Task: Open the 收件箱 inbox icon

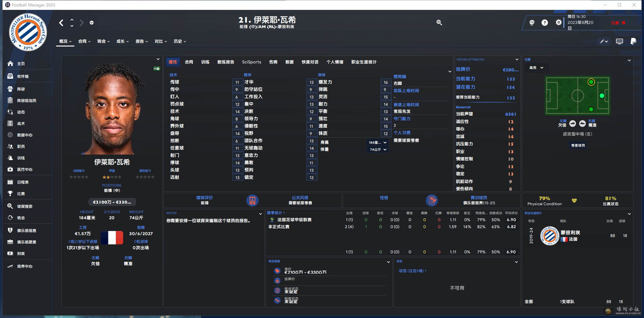Action: [10, 76]
